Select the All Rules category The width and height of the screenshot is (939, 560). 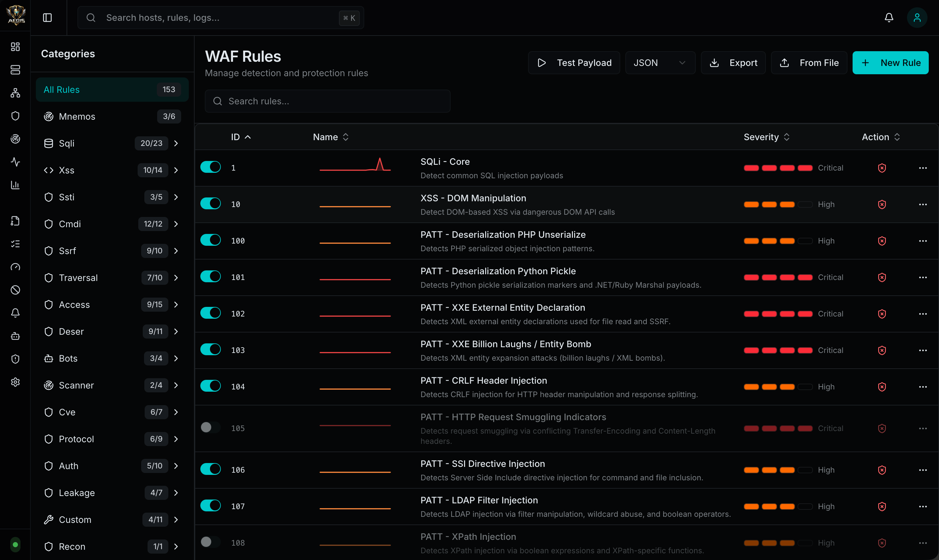[x=112, y=89]
